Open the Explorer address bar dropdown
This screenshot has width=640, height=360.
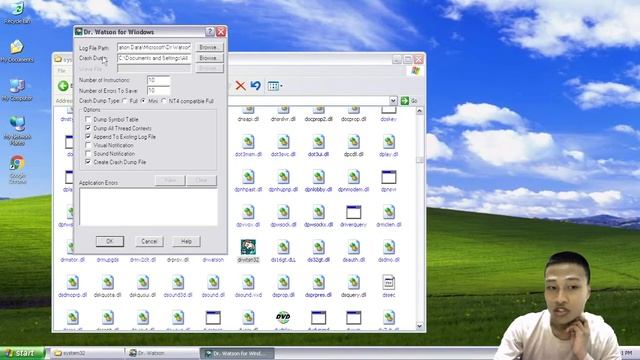pos(393,101)
